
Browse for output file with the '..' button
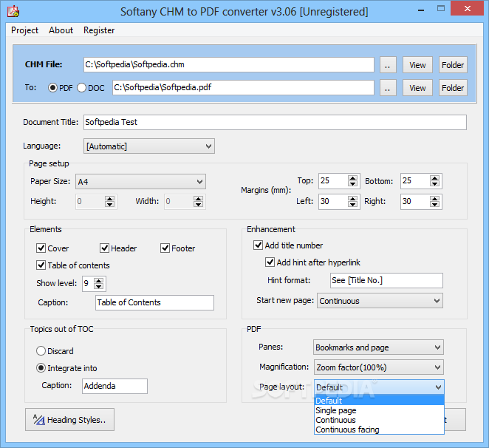(x=388, y=88)
